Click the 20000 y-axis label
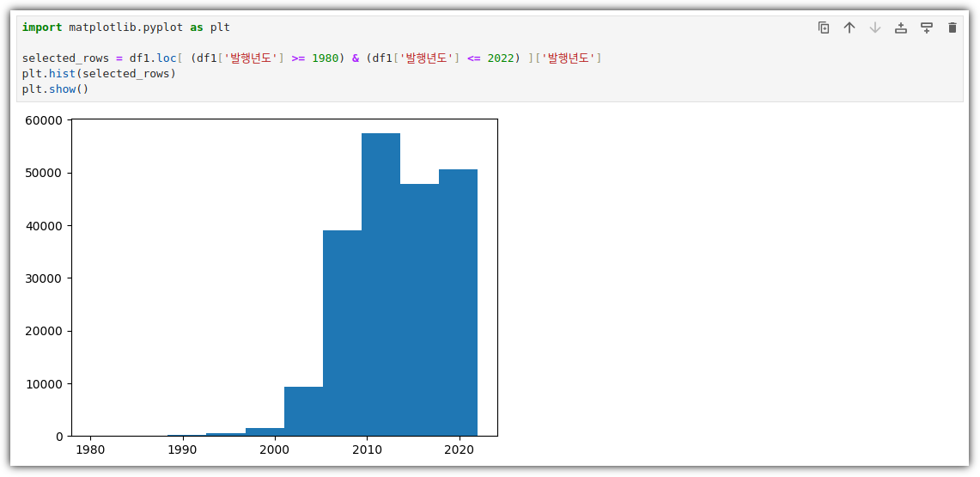 (46, 331)
